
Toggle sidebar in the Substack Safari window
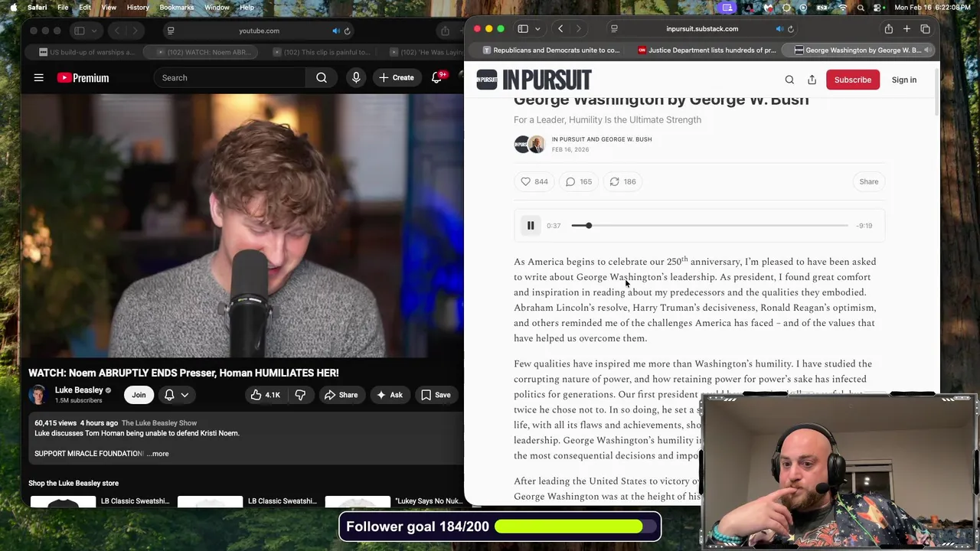click(x=523, y=29)
